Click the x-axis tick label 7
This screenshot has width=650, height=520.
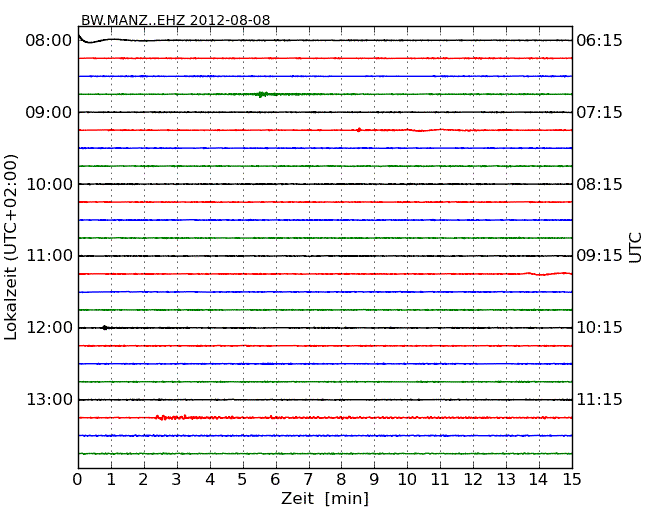pyautogui.click(x=308, y=480)
